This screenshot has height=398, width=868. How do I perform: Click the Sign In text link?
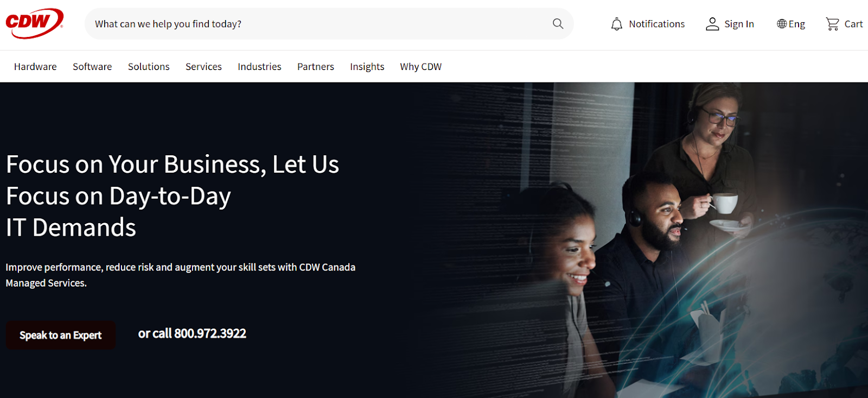[739, 24]
